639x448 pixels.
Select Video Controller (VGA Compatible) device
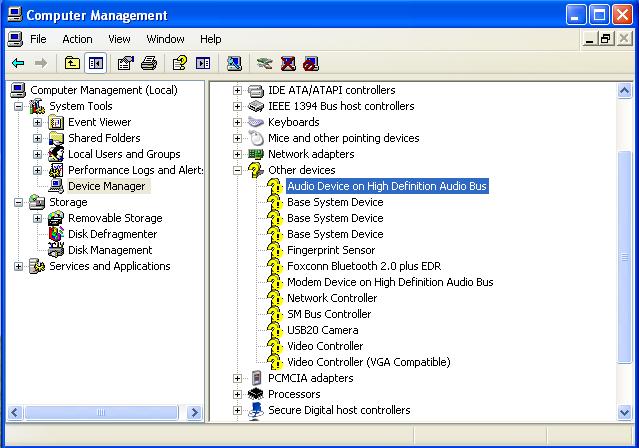pyautogui.click(x=368, y=362)
